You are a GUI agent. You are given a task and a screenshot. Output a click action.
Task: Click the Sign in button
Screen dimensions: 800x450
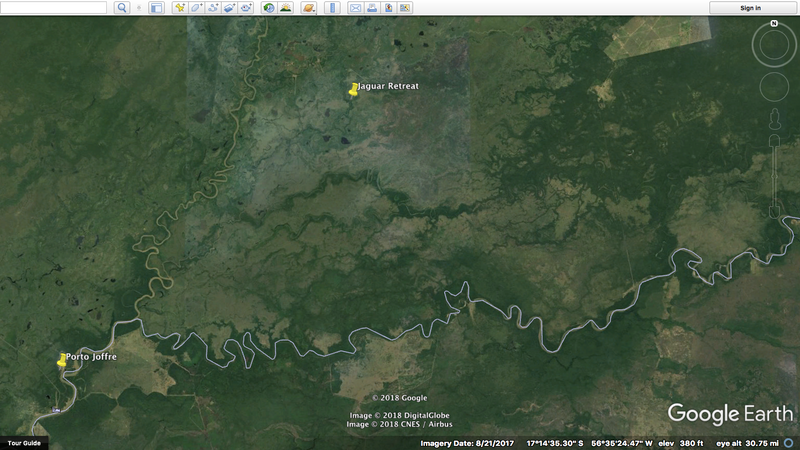point(750,8)
